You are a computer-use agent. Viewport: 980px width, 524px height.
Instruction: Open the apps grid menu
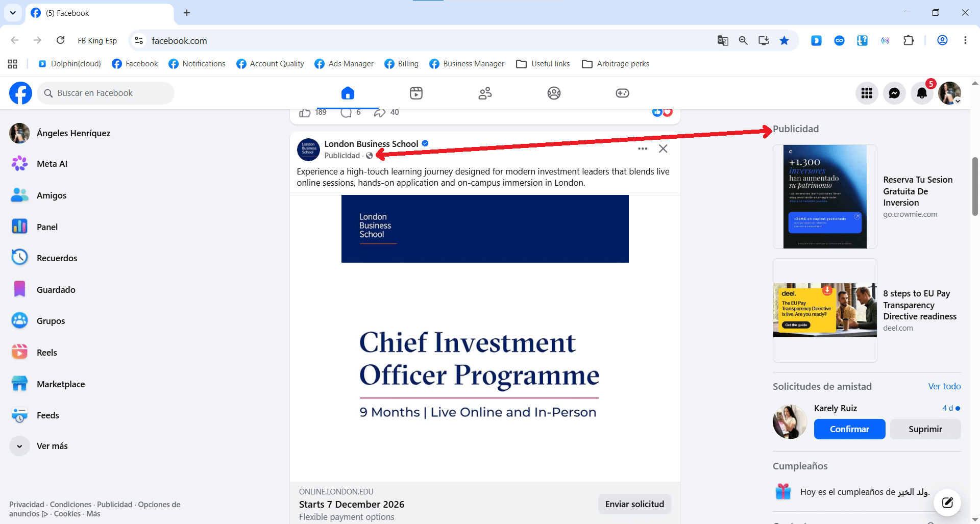click(867, 93)
